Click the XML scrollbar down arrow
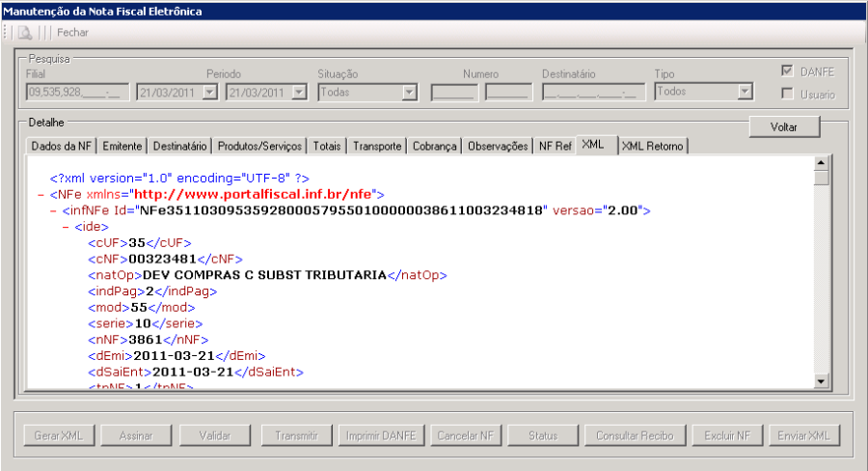 (x=821, y=380)
